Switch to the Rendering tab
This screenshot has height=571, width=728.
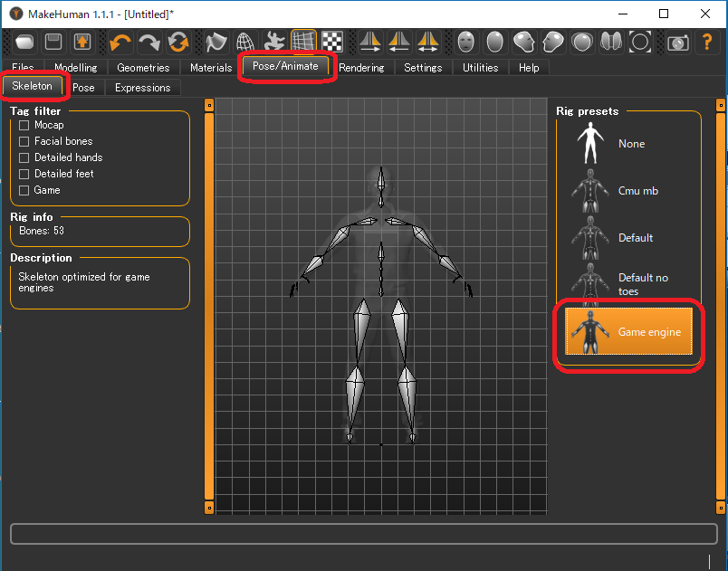pos(361,68)
